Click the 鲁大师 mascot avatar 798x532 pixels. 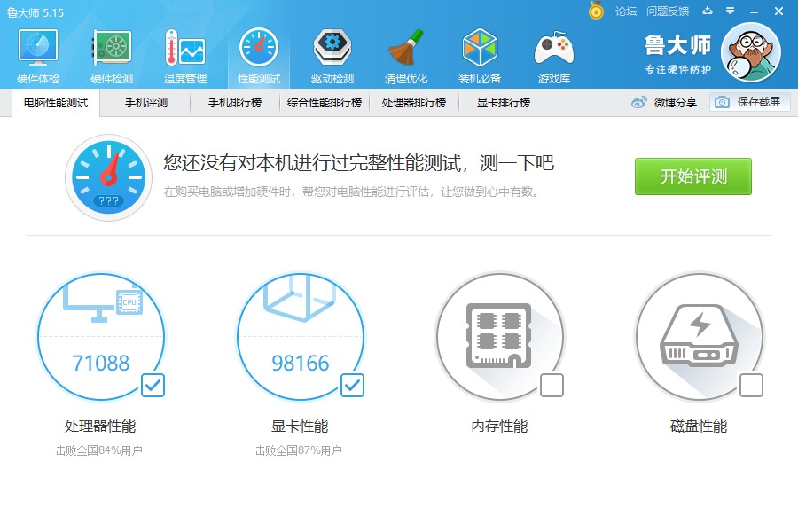coord(751,52)
